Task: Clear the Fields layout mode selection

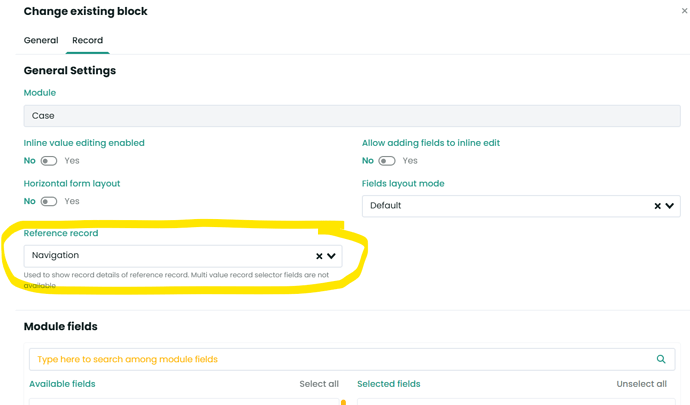Action: click(x=657, y=206)
